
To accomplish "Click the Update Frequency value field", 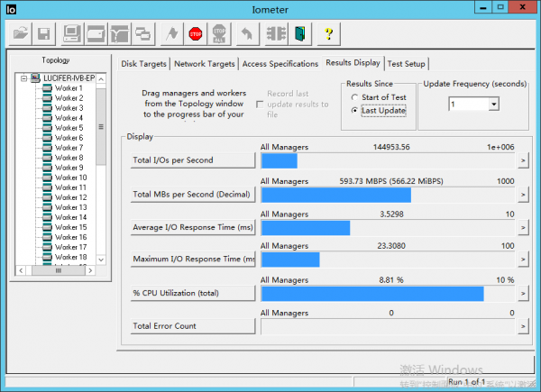I will click(469, 104).
